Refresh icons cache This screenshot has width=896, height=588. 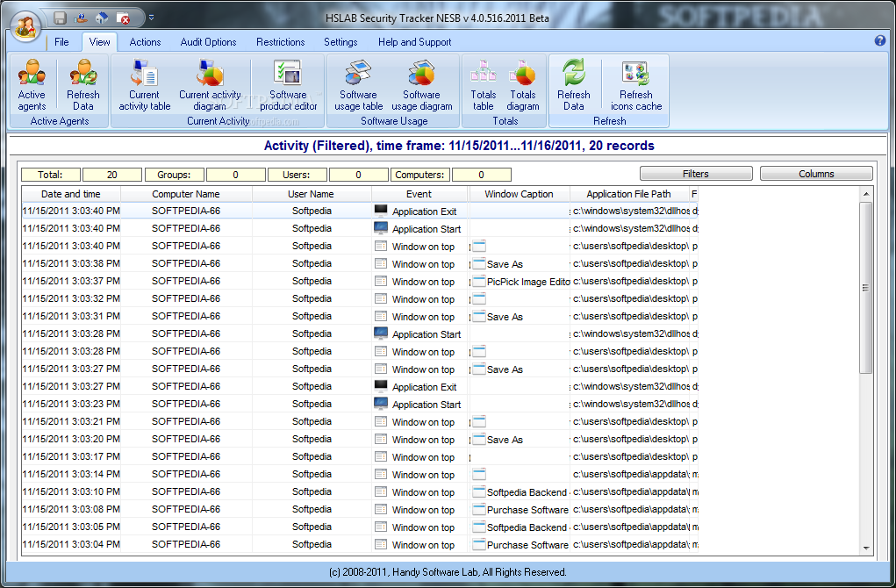click(636, 84)
